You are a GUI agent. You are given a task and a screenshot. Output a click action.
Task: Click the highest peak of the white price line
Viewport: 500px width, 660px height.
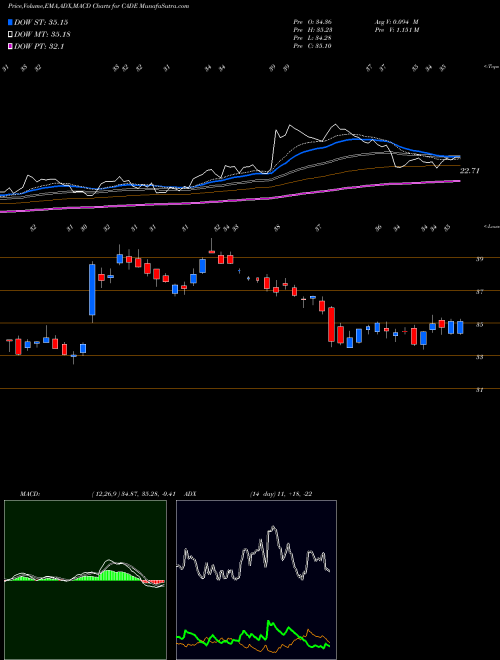(335, 125)
